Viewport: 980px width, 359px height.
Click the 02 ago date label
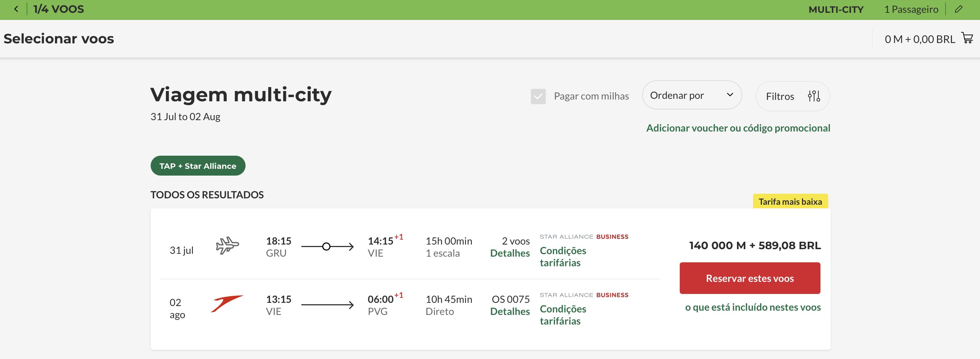pos(177,309)
